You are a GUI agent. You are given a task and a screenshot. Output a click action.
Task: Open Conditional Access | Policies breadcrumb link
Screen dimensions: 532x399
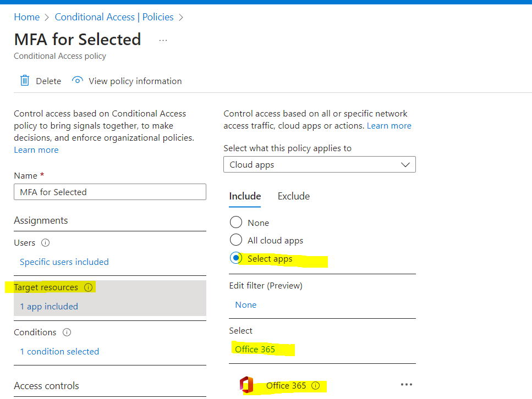[114, 17]
